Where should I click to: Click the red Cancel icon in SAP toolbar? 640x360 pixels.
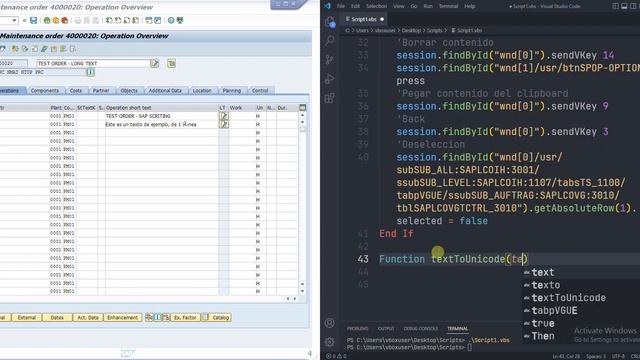click(x=64, y=20)
